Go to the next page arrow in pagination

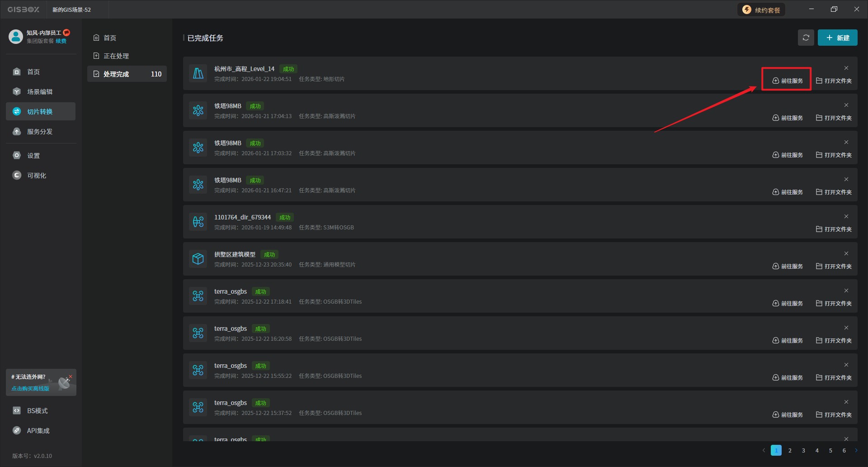[856, 450]
